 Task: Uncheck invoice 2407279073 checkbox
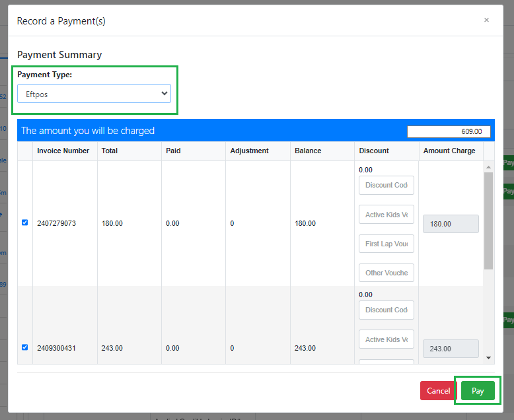coord(25,223)
